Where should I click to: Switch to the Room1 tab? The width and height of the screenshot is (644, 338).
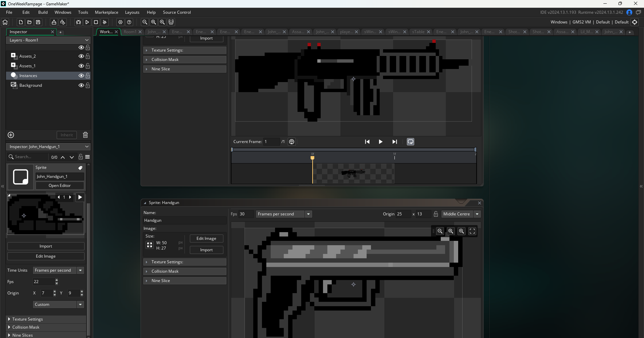pos(130,32)
